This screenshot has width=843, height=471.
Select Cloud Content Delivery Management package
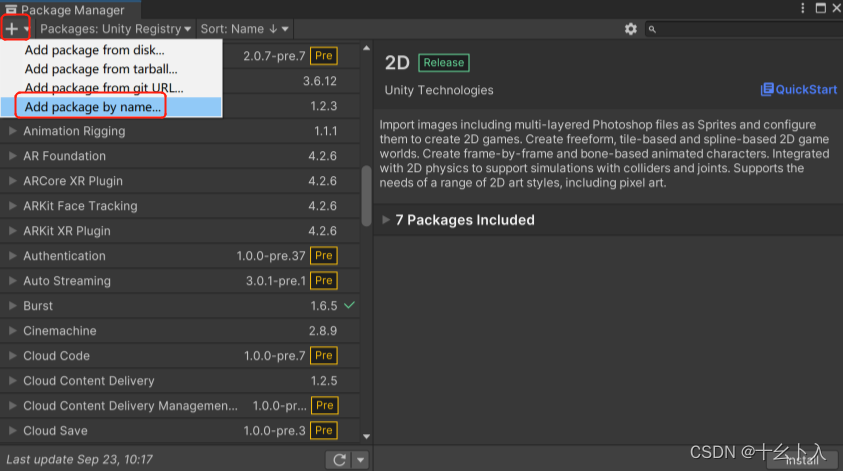[x=180, y=405]
